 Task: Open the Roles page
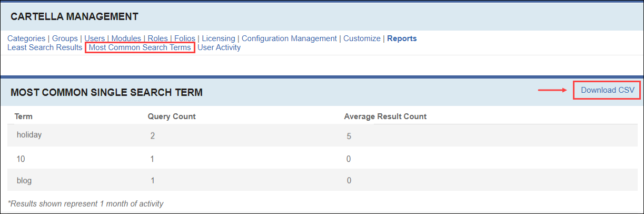[x=158, y=38]
